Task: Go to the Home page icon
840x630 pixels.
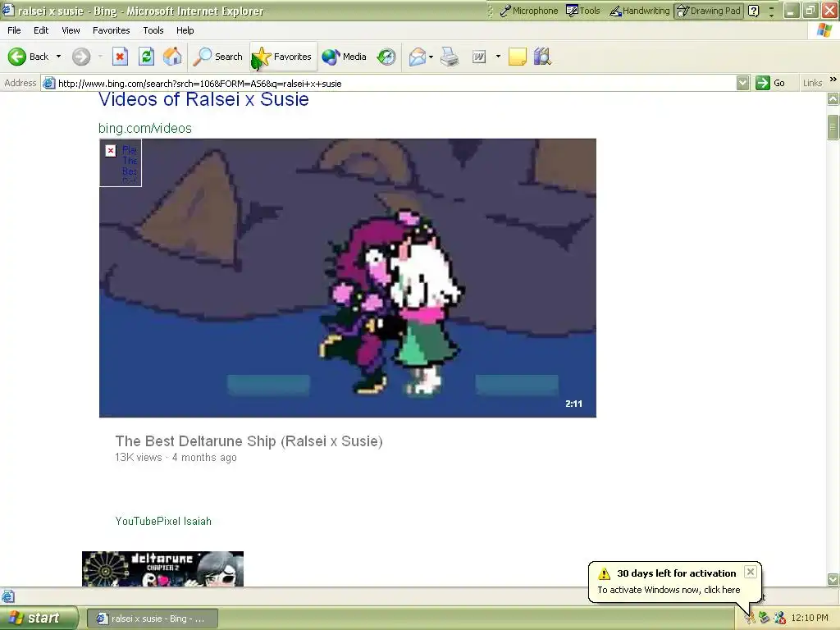Action: pyautogui.click(x=172, y=57)
